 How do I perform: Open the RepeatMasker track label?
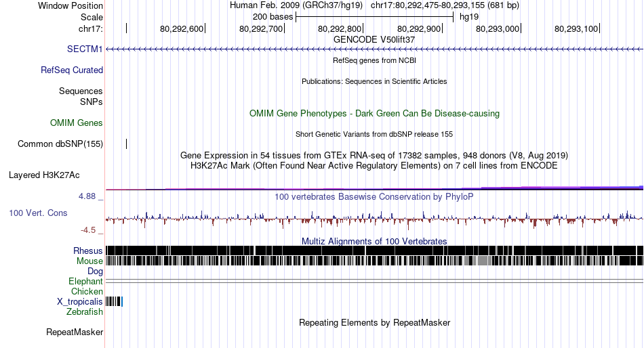pyautogui.click(x=75, y=332)
